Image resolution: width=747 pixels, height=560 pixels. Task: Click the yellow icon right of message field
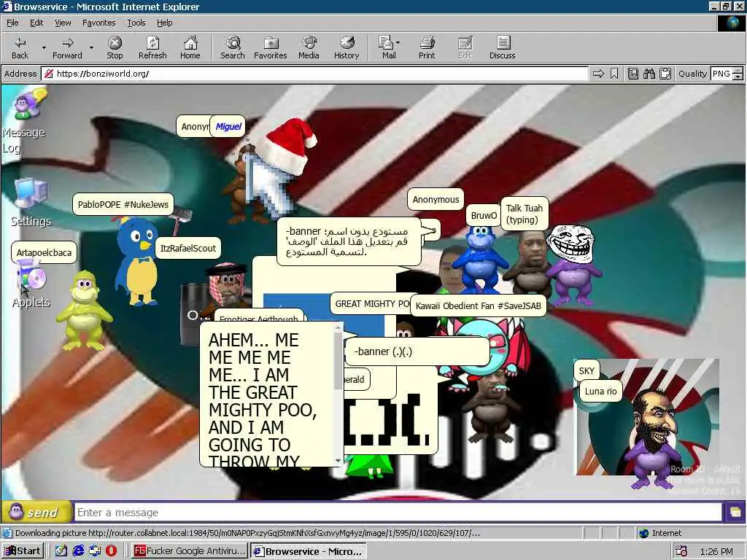pos(735,513)
